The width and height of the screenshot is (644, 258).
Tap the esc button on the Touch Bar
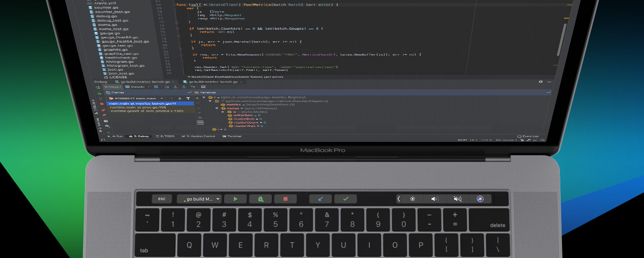point(162,199)
